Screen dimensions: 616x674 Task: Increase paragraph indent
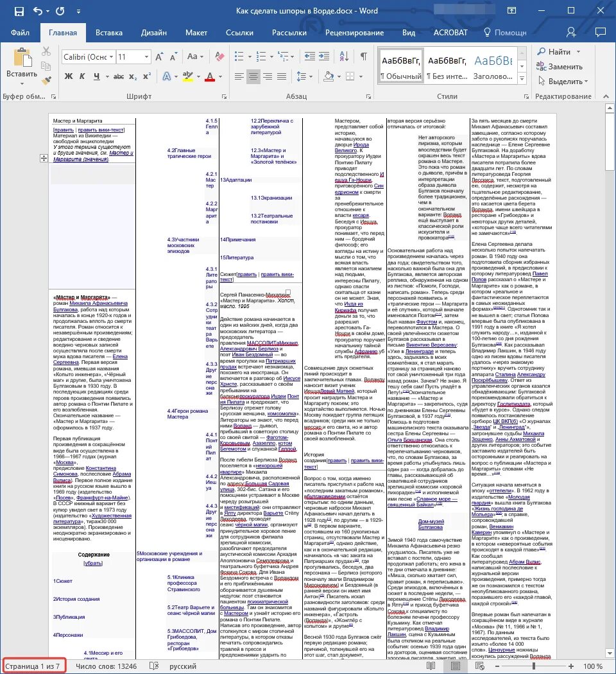[x=324, y=56]
